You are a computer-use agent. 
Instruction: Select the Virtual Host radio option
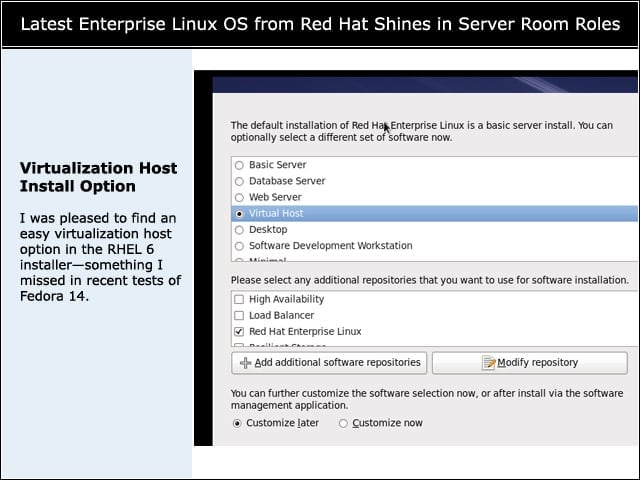239,213
